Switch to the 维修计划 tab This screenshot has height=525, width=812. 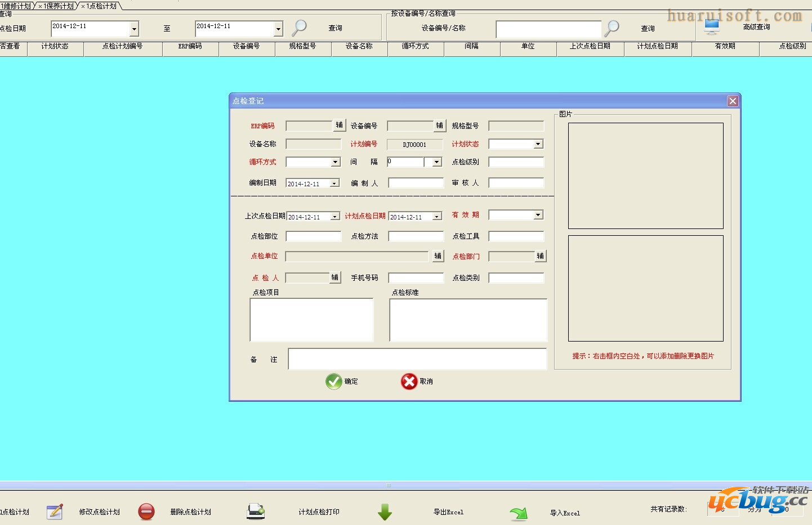[17, 6]
